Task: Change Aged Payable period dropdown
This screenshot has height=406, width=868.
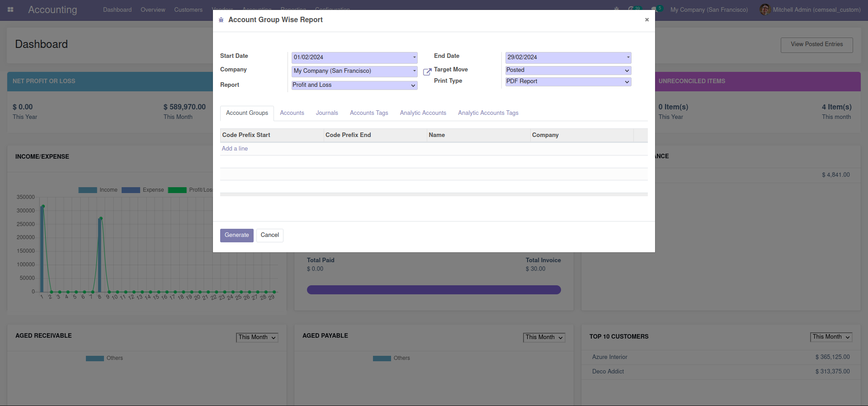Action: tap(544, 337)
